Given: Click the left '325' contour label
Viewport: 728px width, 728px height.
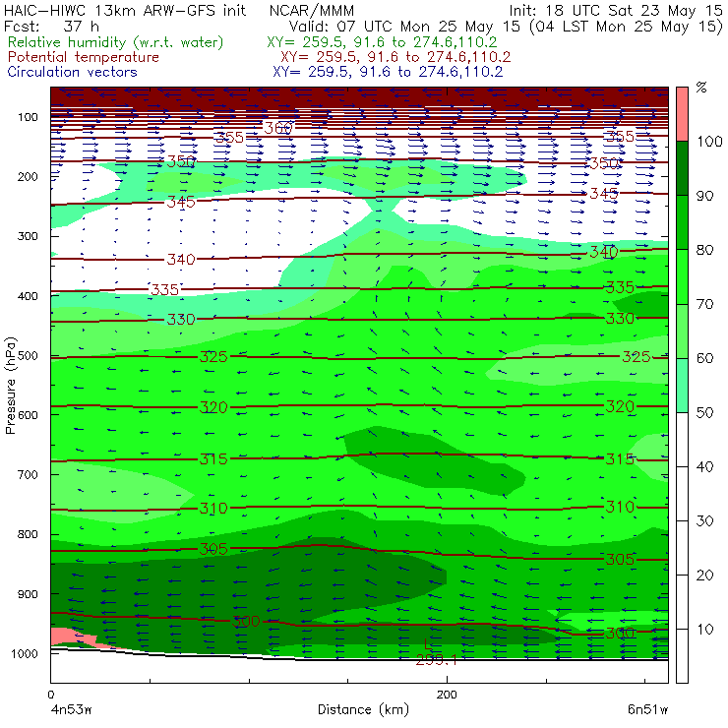Looking at the screenshot, I should point(213,356).
